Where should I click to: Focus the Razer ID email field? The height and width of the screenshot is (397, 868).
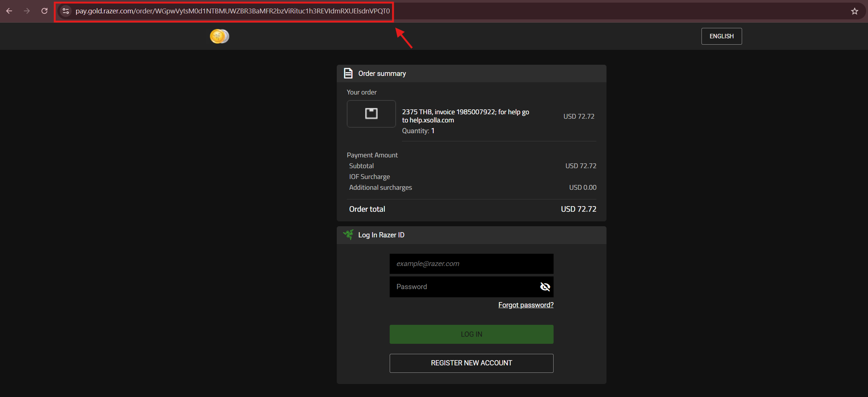(472, 264)
